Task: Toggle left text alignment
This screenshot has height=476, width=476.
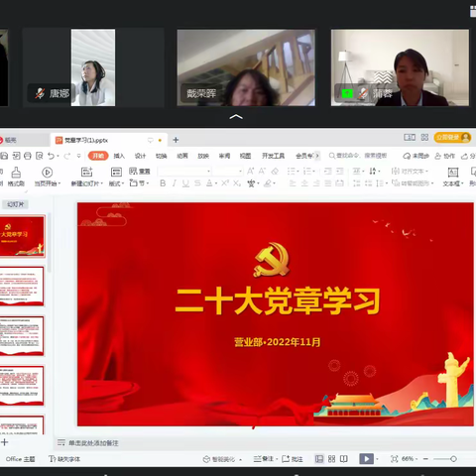Action: click(x=293, y=183)
